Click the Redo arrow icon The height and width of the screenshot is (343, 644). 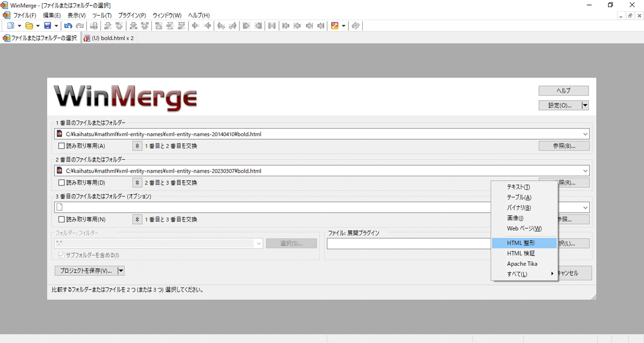click(x=79, y=26)
